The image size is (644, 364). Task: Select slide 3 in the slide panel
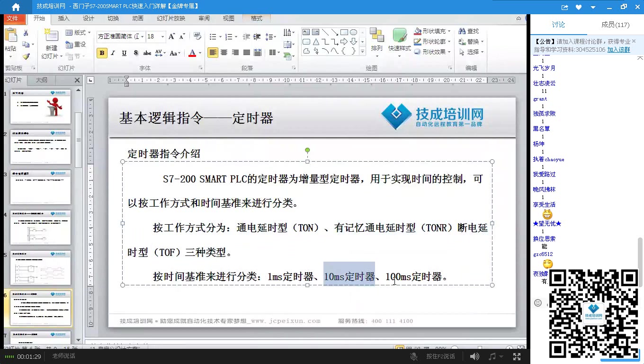point(40,187)
